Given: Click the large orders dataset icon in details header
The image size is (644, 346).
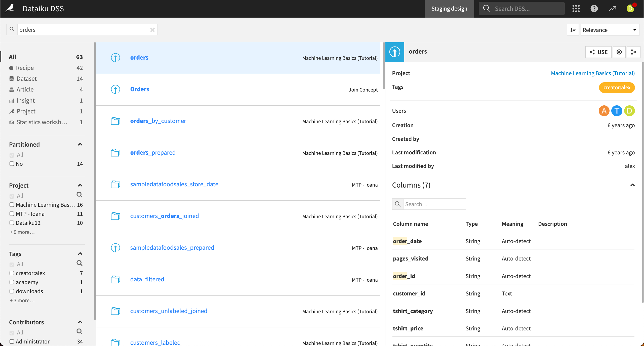Looking at the screenshot, I should click(x=395, y=52).
